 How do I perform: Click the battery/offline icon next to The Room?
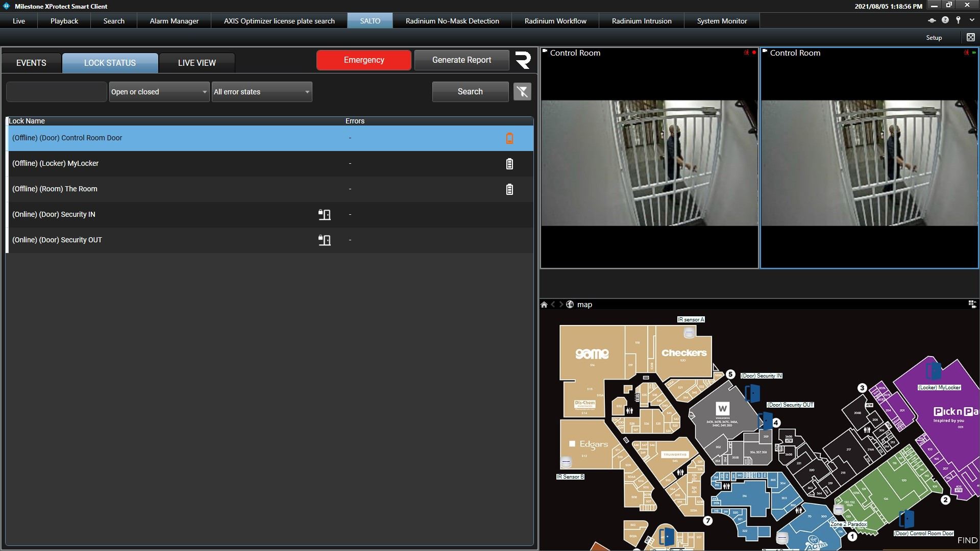pos(509,188)
